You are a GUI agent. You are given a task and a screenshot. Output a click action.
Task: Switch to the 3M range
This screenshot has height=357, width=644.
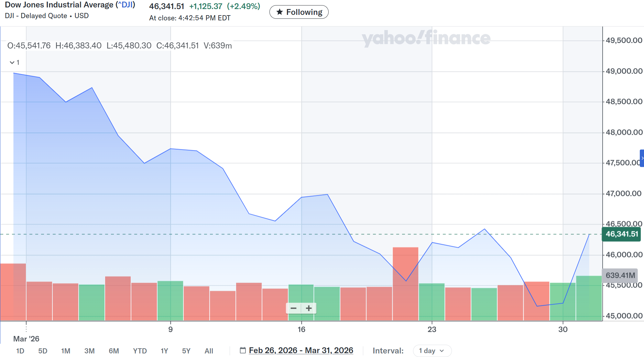click(89, 351)
